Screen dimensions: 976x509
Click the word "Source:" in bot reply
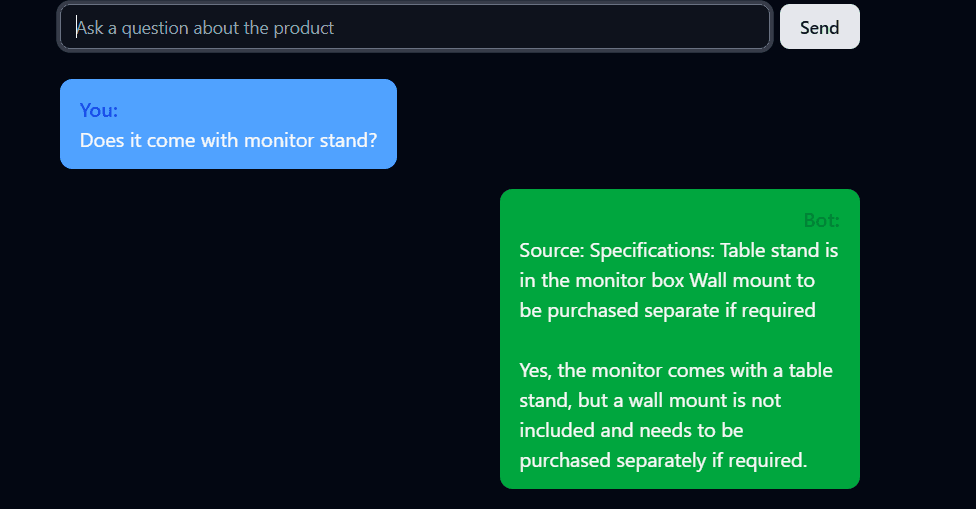tap(552, 250)
